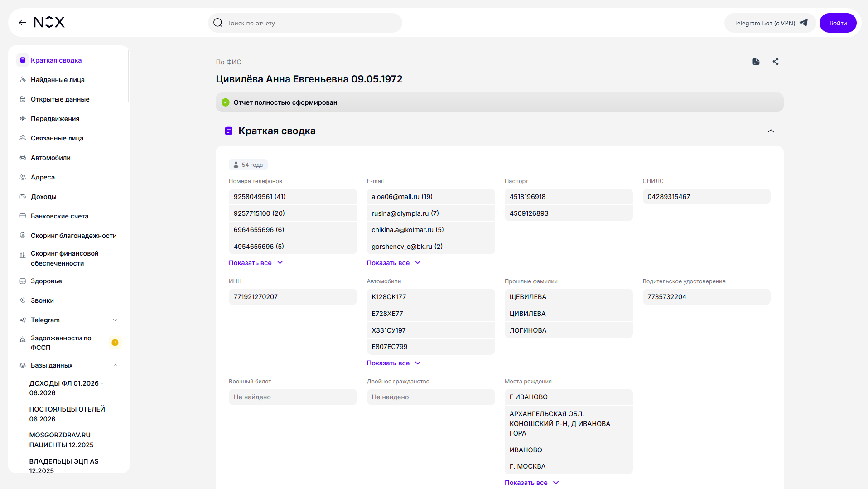Collapse the Базы данных sidebar chevron

(x=115, y=365)
